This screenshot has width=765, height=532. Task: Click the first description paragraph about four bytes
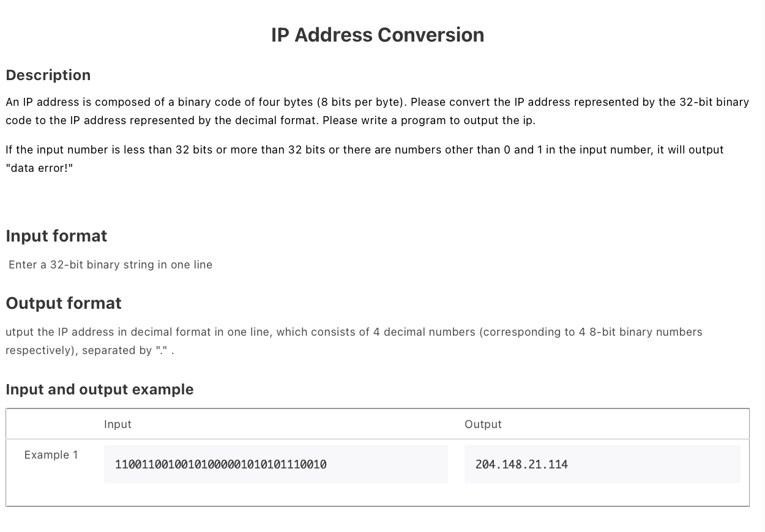[378, 111]
